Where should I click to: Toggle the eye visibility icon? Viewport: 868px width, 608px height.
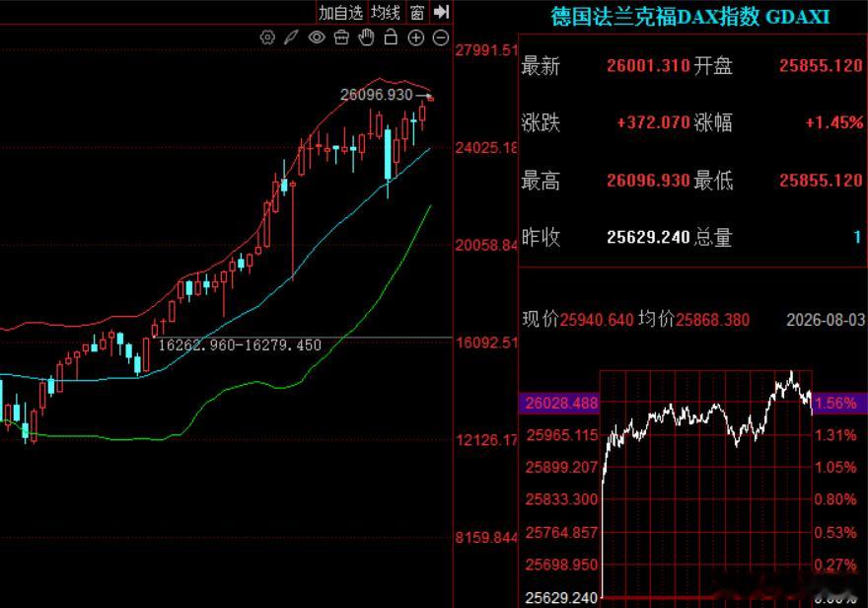pos(317,38)
